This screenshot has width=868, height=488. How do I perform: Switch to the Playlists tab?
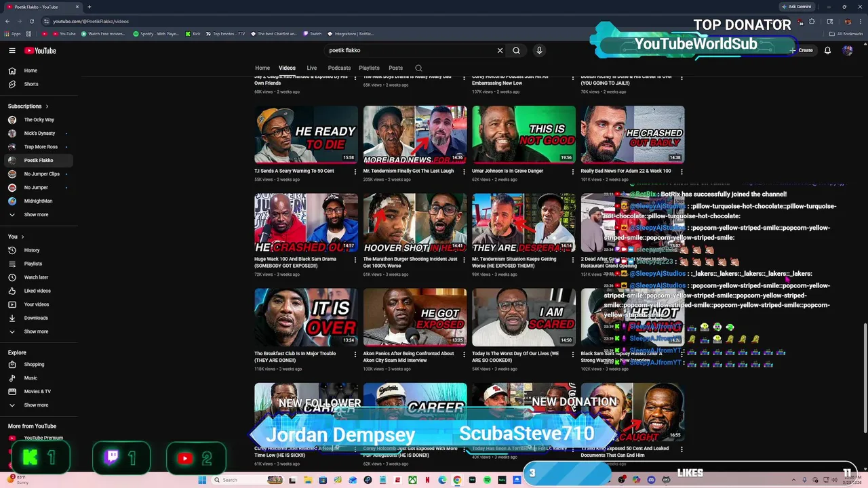[x=369, y=68]
